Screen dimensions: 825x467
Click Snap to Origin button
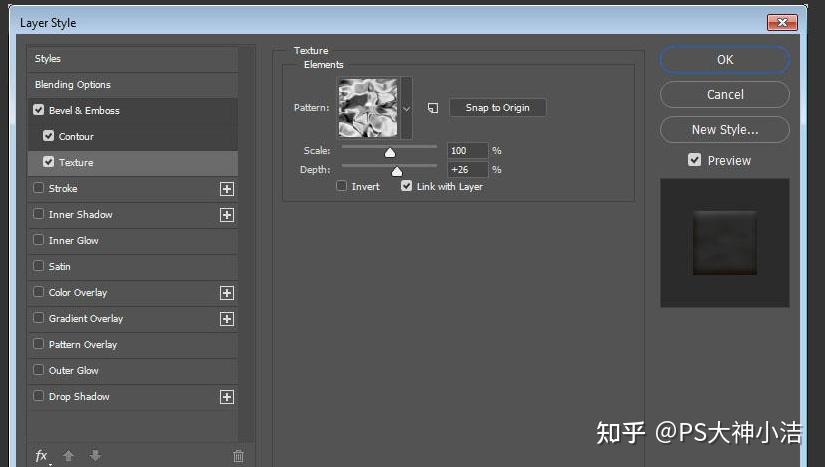[x=497, y=108]
